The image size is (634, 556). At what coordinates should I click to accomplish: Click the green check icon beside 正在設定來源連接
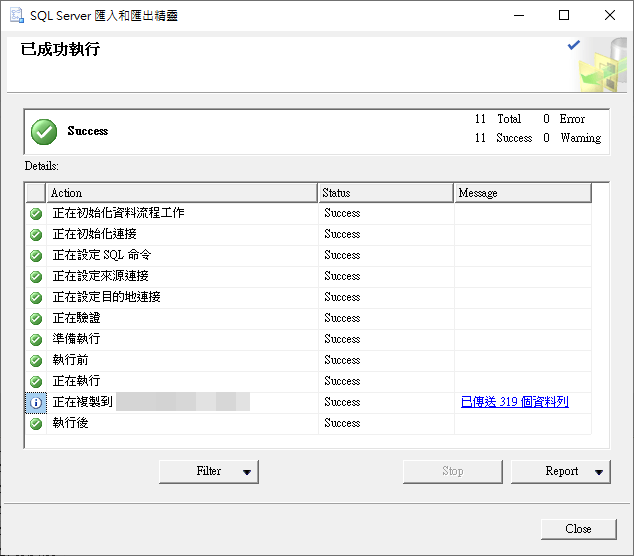pos(36,276)
